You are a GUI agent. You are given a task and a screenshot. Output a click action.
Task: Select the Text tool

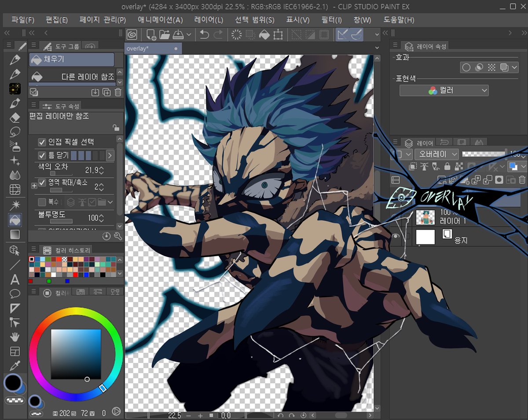pyautogui.click(x=15, y=280)
